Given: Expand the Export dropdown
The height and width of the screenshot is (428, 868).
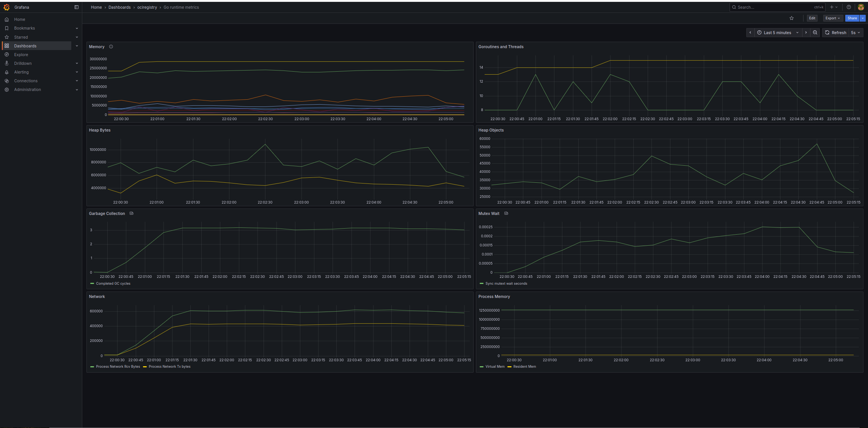Looking at the screenshot, I should pyautogui.click(x=833, y=18).
